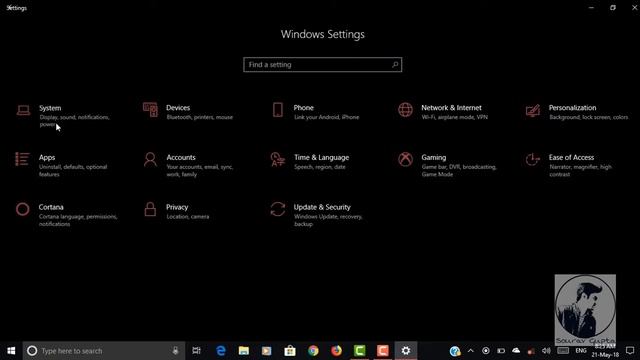Open Update & Security refresh icon

[278, 209]
